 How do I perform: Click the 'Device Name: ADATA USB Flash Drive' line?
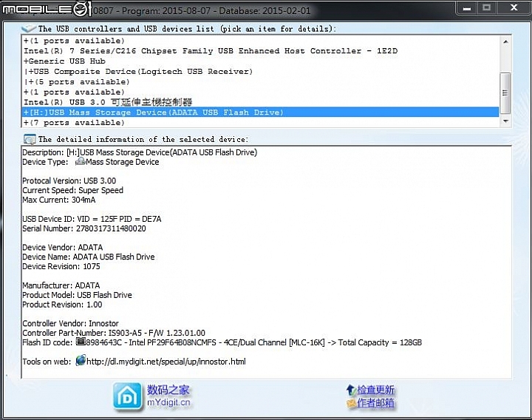click(89, 257)
